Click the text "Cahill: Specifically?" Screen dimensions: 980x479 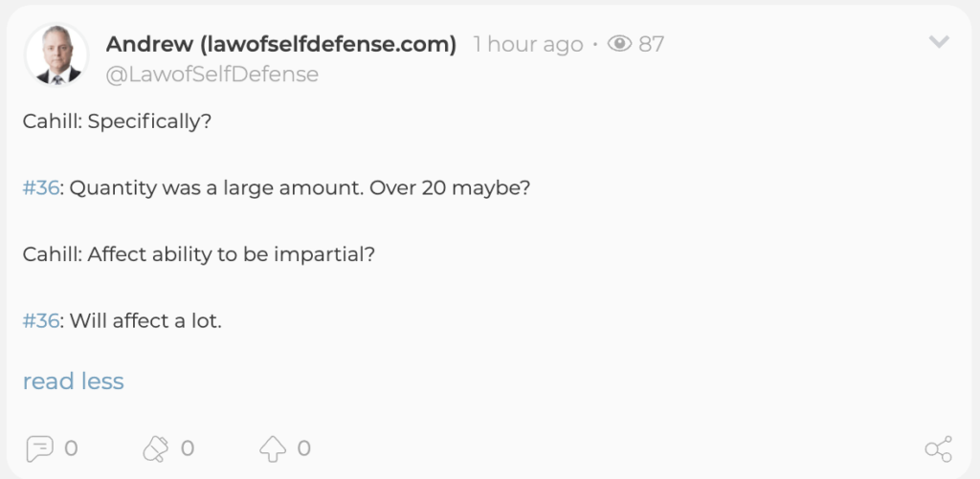pos(117,123)
